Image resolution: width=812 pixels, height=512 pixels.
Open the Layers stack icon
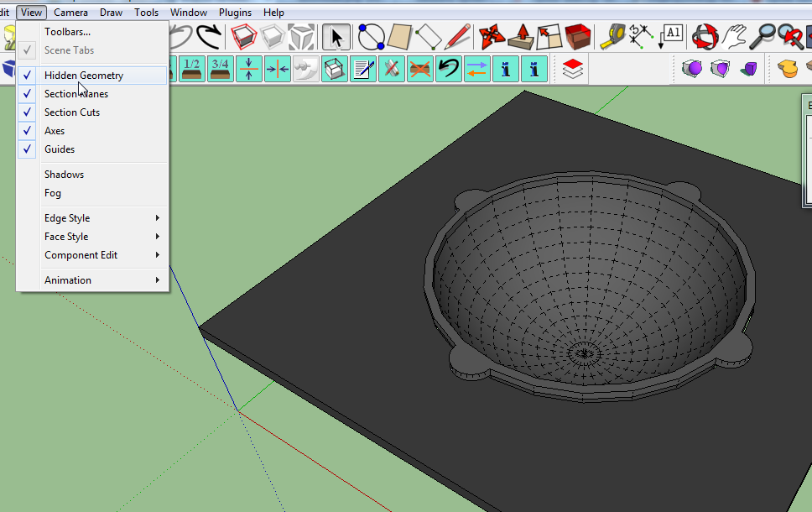573,69
